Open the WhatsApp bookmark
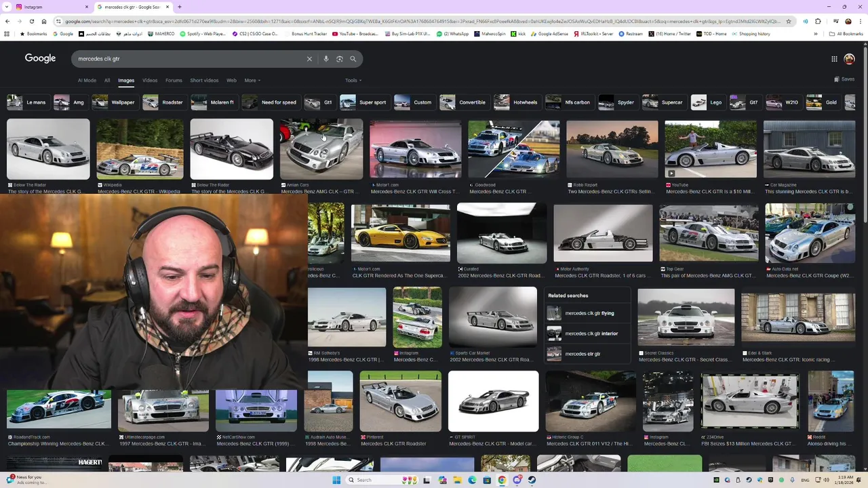This screenshot has width=868, height=488. pyautogui.click(x=452, y=33)
